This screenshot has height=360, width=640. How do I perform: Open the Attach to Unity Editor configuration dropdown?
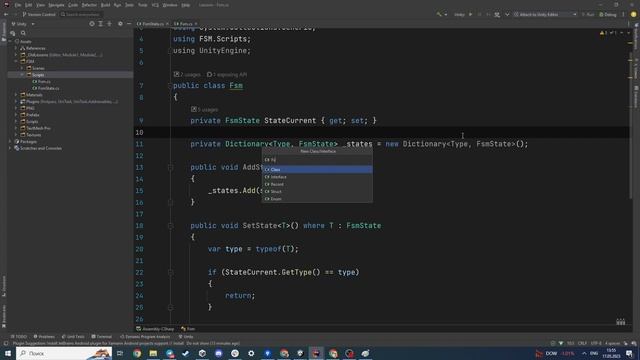[545, 14]
